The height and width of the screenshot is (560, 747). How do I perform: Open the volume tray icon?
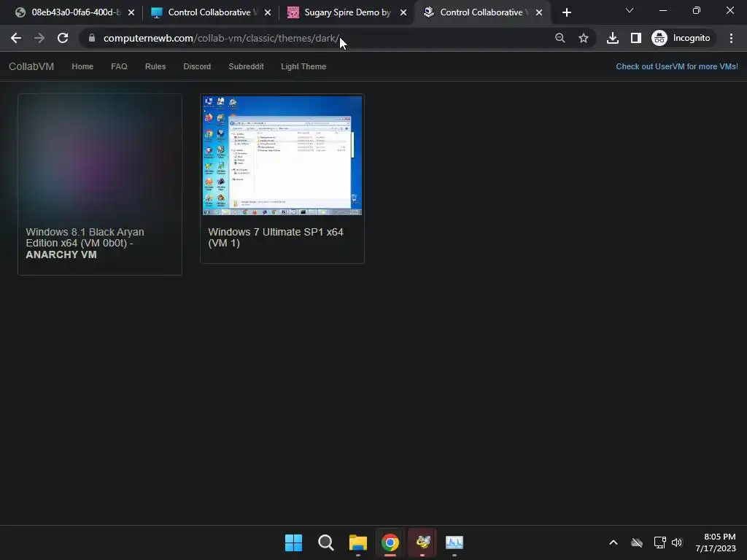point(677,542)
